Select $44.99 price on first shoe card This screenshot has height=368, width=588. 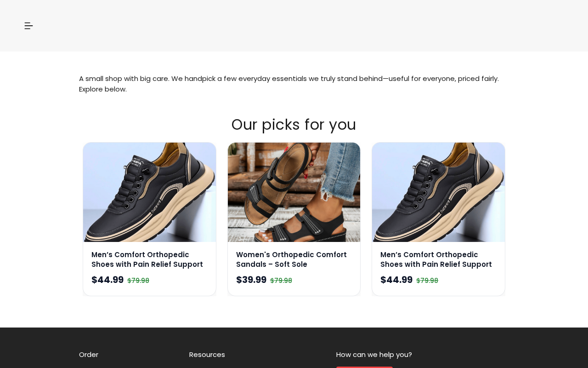pos(107,280)
